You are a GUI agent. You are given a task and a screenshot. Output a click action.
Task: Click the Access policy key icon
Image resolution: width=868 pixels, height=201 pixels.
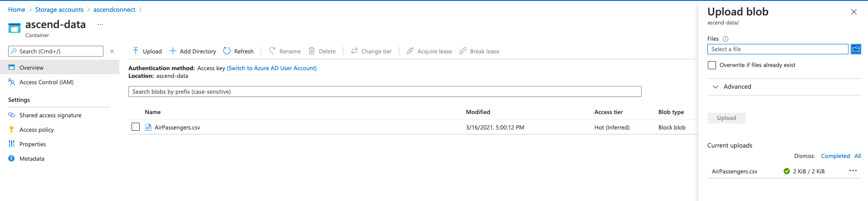point(11,129)
